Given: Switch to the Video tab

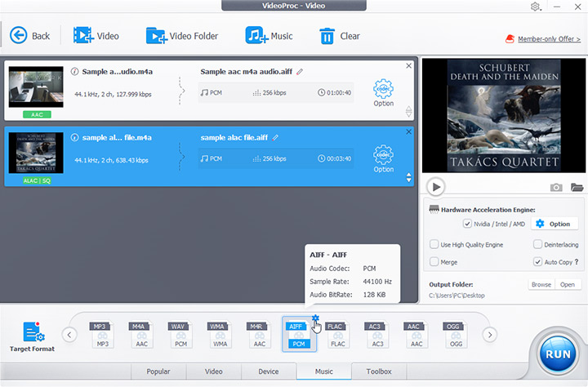Looking at the screenshot, I should click(x=213, y=371).
